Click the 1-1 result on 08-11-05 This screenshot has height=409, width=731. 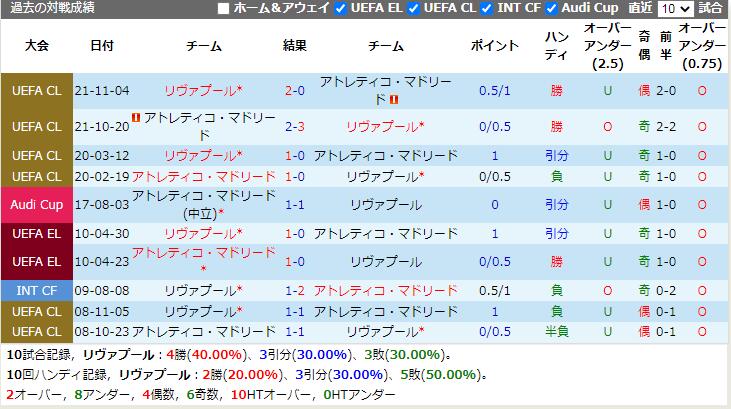pos(295,312)
